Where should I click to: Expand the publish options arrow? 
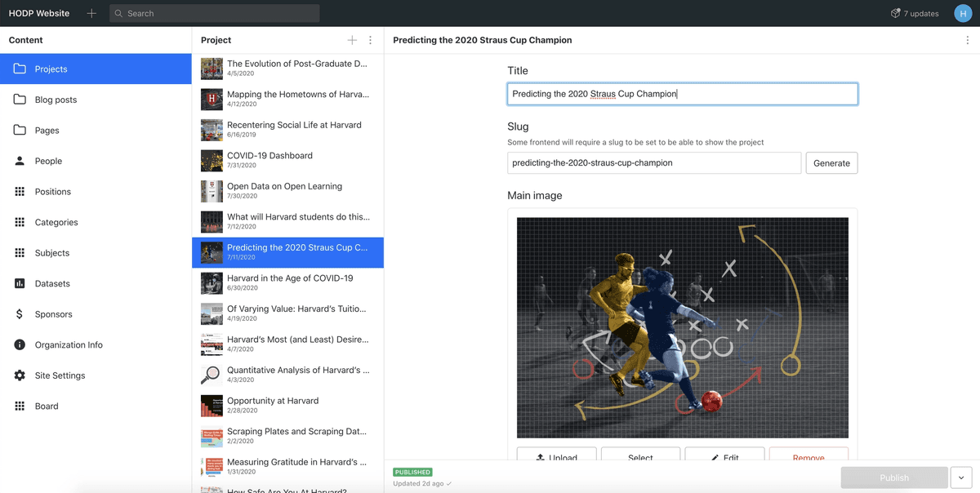click(x=961, y=477)
